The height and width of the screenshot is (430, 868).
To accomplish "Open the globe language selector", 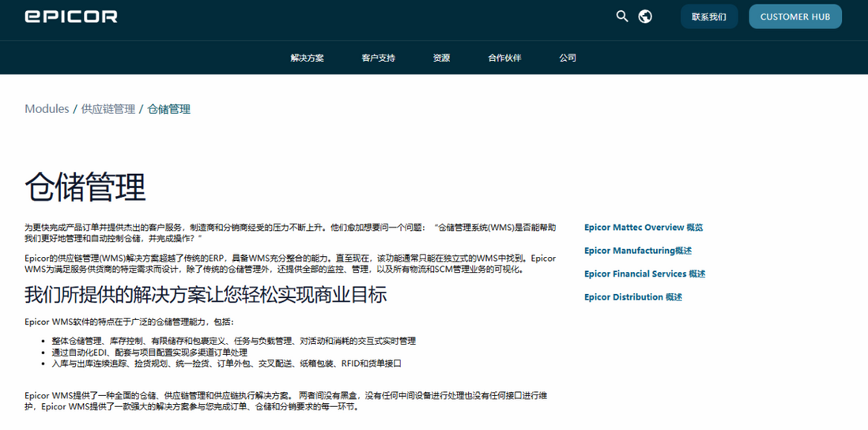I will pos(645,16).
